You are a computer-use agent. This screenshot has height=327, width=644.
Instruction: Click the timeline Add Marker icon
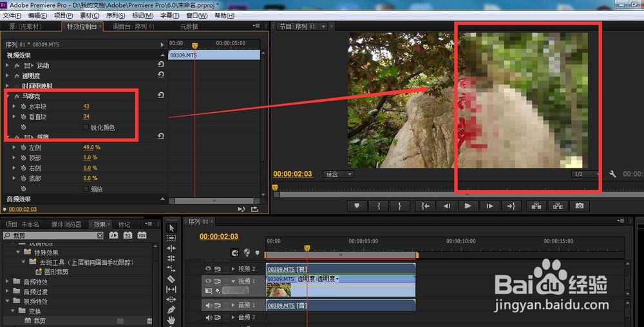tap(258, 253)
